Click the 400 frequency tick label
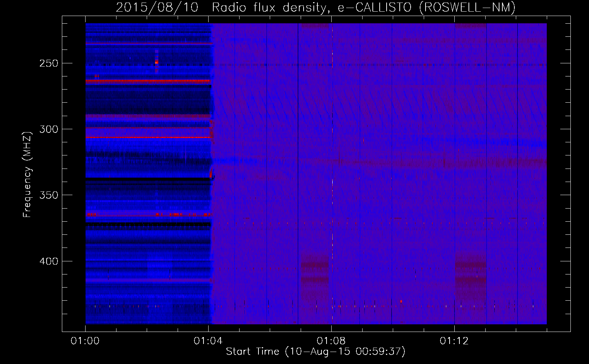Screen dimensions: 589x364 pos(49,261)
